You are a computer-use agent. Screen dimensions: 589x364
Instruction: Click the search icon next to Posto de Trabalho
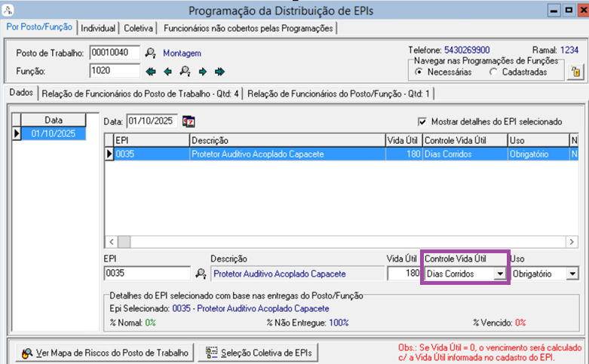(x=151, y=53)
